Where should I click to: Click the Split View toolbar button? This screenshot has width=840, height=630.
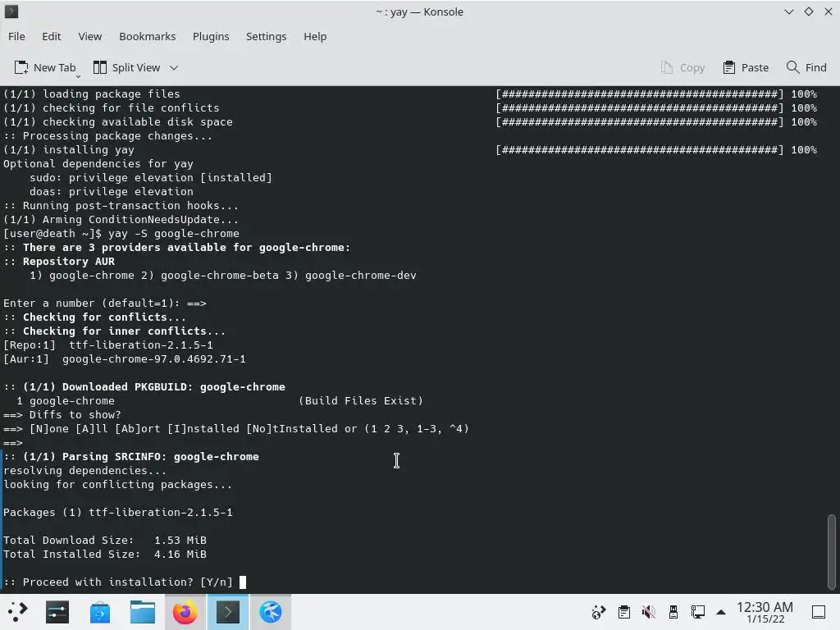127,67
